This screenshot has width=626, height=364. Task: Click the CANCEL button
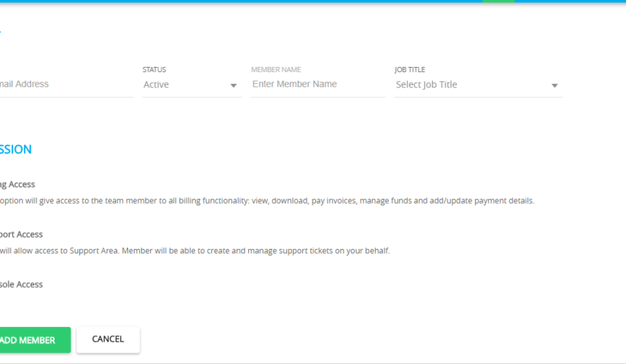(108, 340)
